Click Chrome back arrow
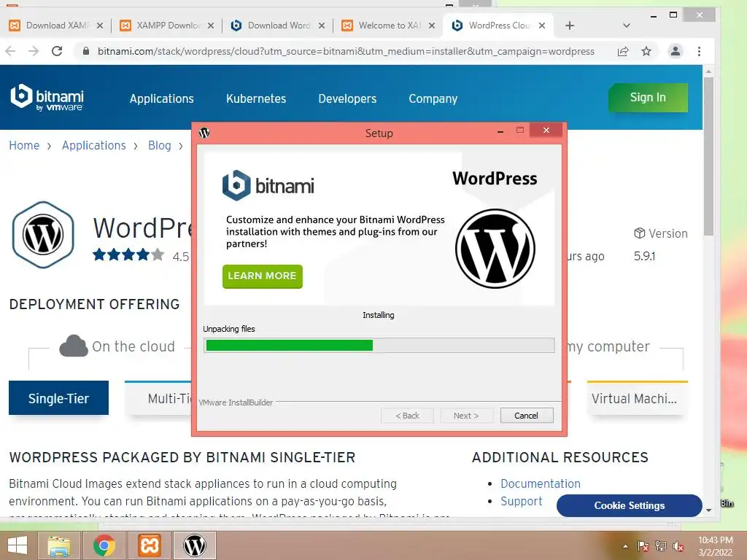This screenshot has width=747, height=560. [10, 51]
